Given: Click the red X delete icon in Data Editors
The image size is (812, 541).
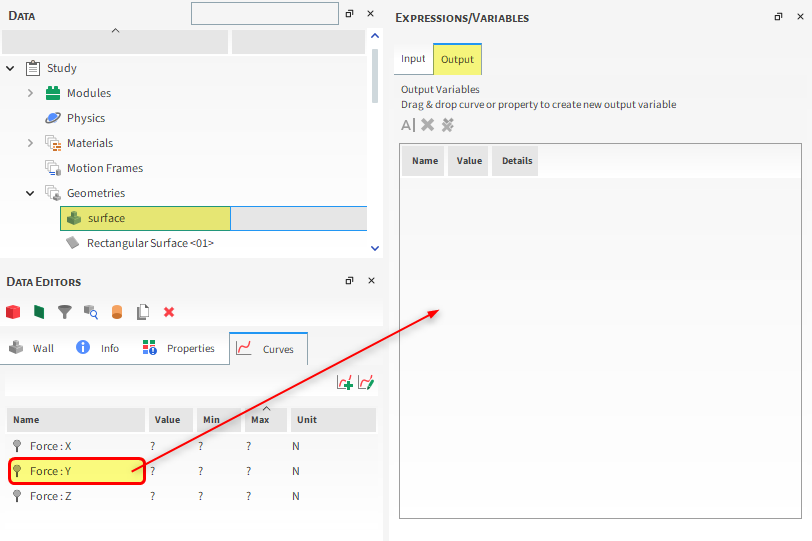Looking at the screenshot, I should 169,312.
